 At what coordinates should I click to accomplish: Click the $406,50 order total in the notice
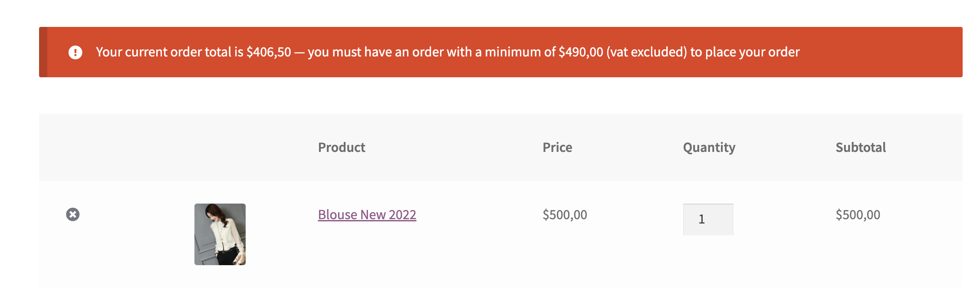(269, 52)
